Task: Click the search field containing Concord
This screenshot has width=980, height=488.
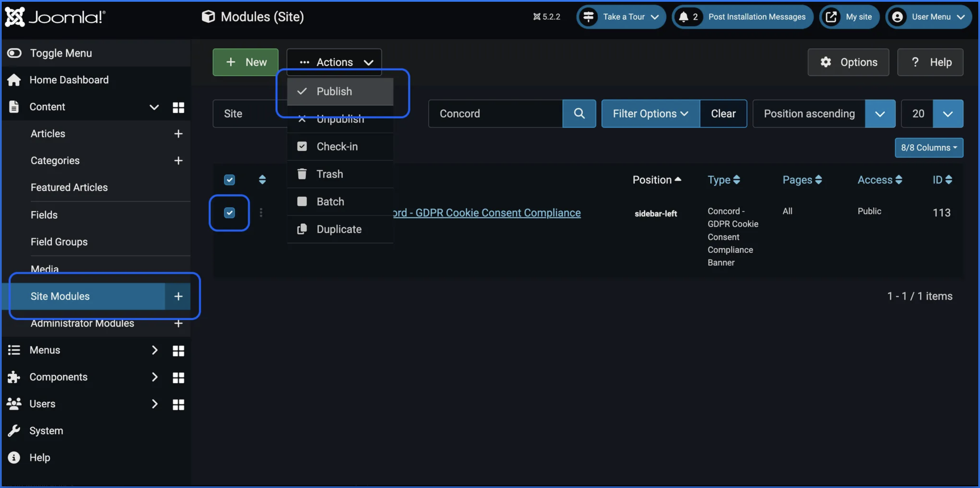Action: tap(495, 113)
